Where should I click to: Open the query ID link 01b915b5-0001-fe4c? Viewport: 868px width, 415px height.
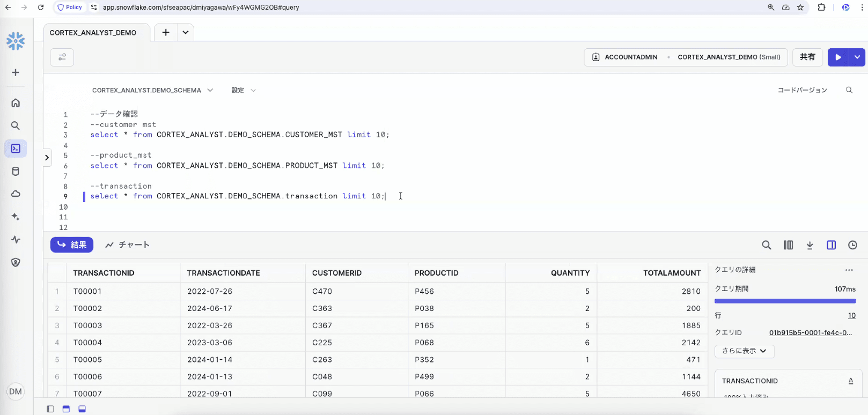tap(810, 332)
